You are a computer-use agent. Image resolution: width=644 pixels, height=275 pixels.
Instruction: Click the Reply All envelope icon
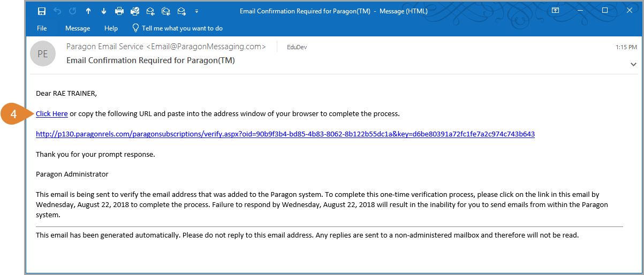(166, 11)
